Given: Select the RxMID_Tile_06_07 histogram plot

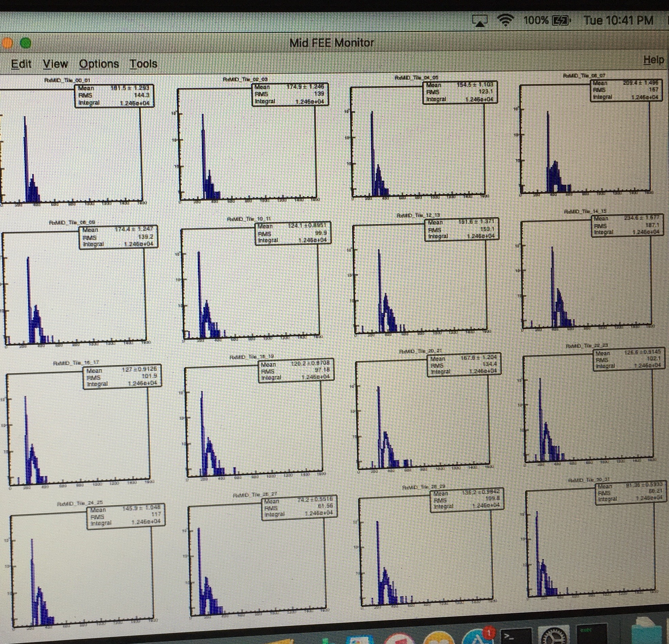Looking at the screenshot, I should (x=585, y=139).
